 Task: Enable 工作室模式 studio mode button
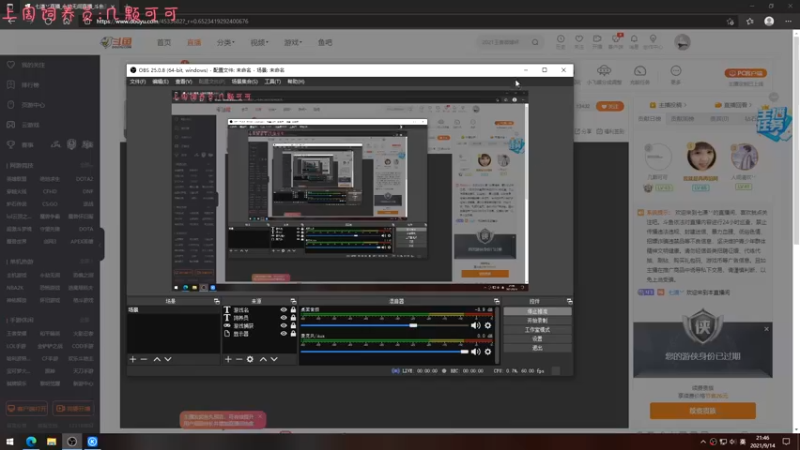[537, 330]
